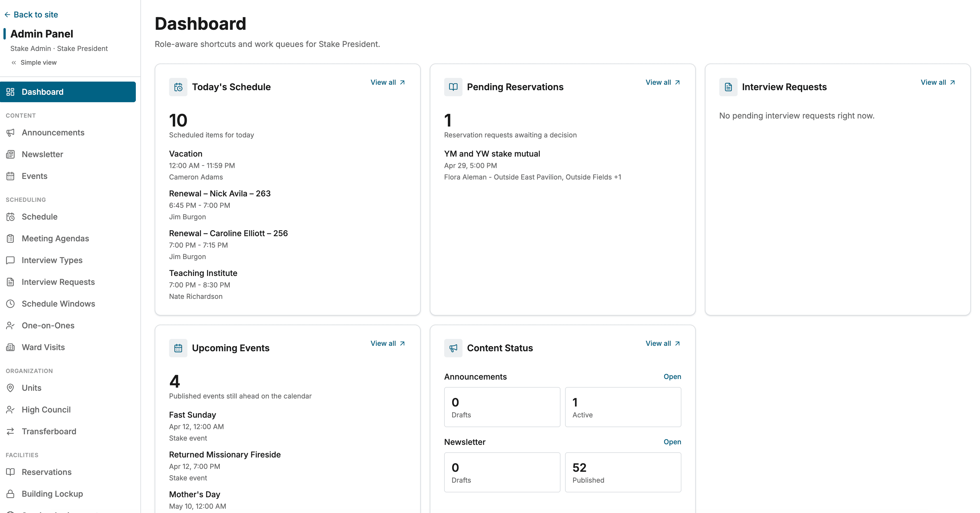The height and width of the screenshot is (513, 980).
Task: Click the Interview Types chat bubble icon
Action: [10, 260]
